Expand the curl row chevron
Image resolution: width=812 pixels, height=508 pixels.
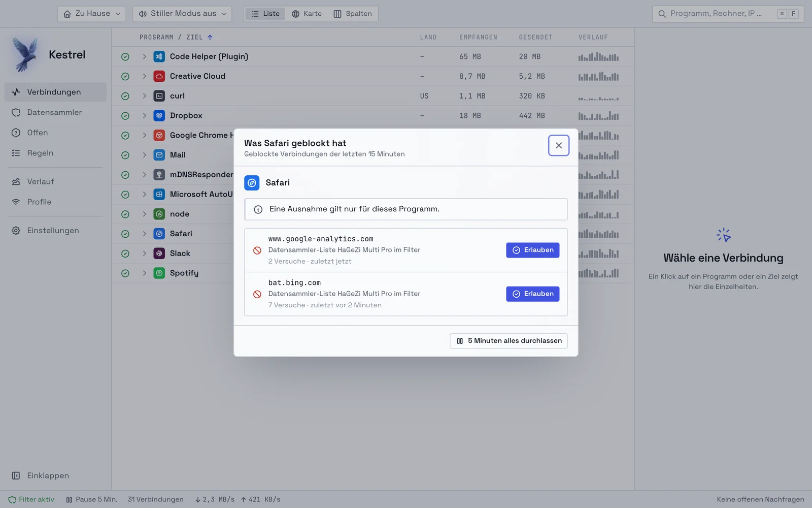(x=144, y=96)
